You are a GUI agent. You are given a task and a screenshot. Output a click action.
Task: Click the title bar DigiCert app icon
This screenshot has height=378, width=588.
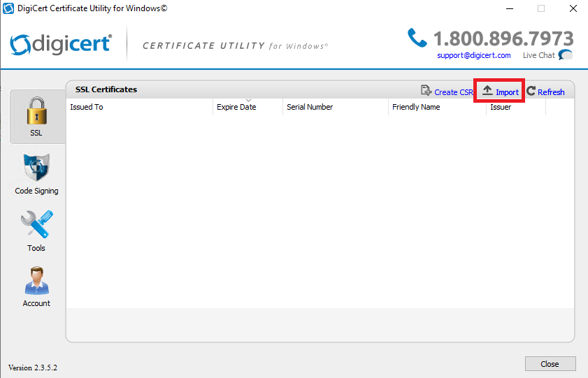[x=8, y=8]
